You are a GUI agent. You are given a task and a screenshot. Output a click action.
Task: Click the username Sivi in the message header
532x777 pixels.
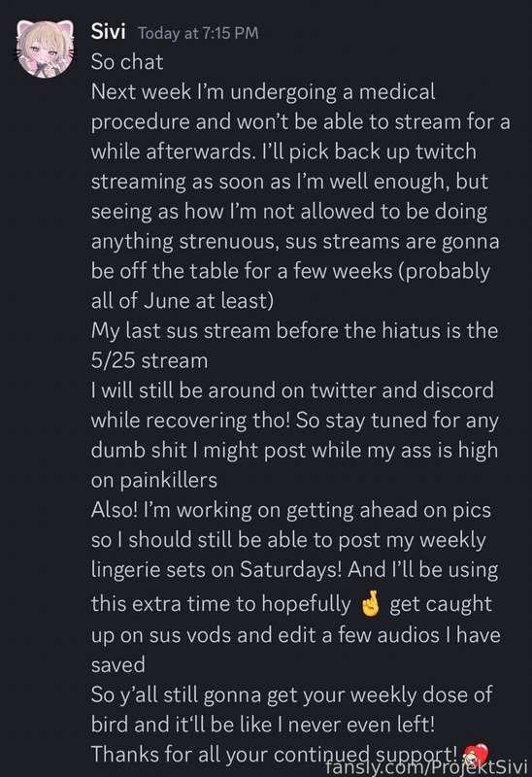pos(108,32)
